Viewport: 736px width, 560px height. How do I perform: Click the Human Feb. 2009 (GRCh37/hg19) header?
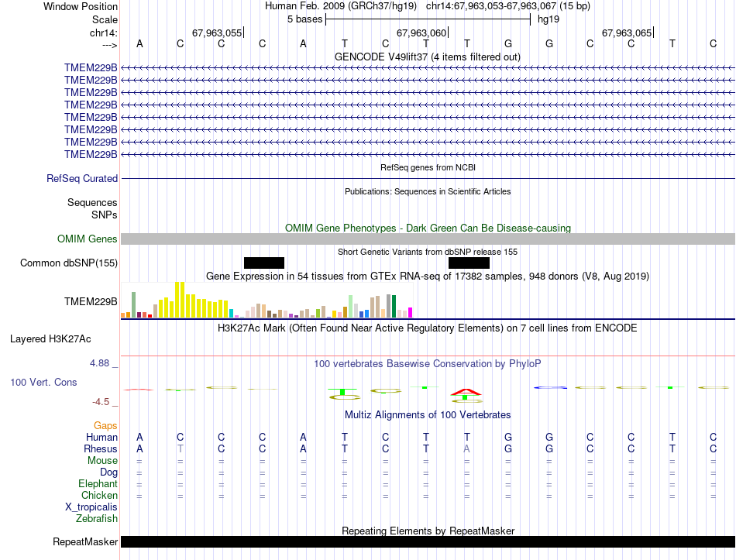[x=341, y=6]
